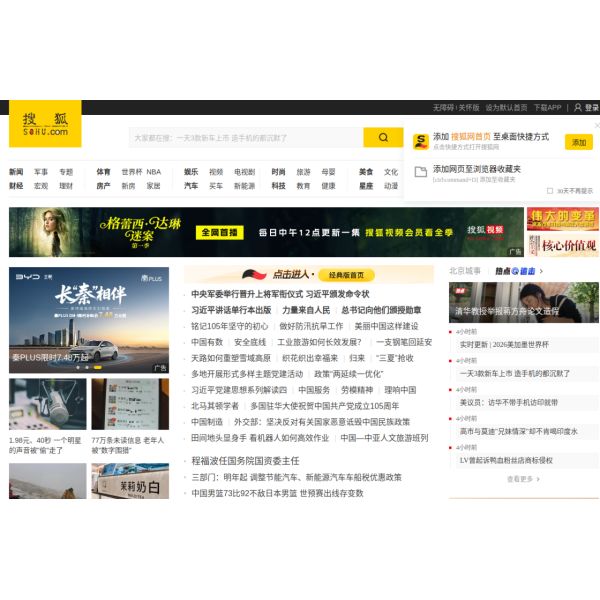Click the arrow after 推点@追击
Image resolution: width=600 pixels, height=600 pixels.
click(541, 271)
